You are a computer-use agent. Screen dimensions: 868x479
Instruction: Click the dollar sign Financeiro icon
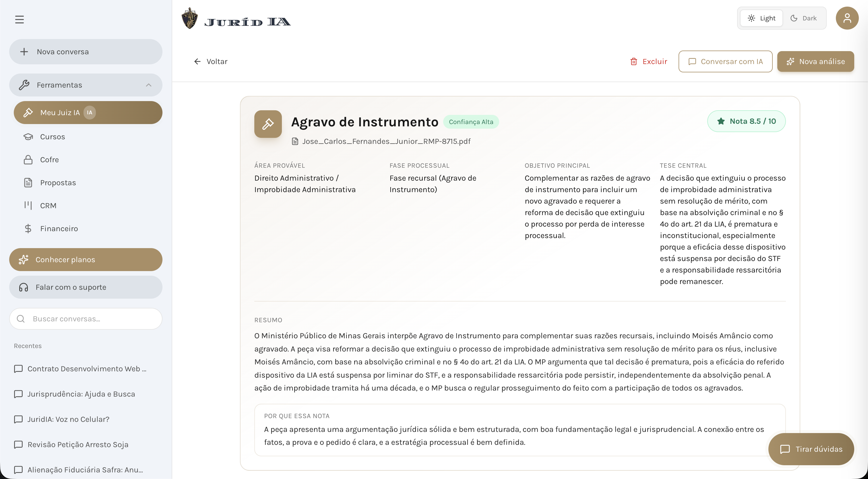[x=28, y=229]
